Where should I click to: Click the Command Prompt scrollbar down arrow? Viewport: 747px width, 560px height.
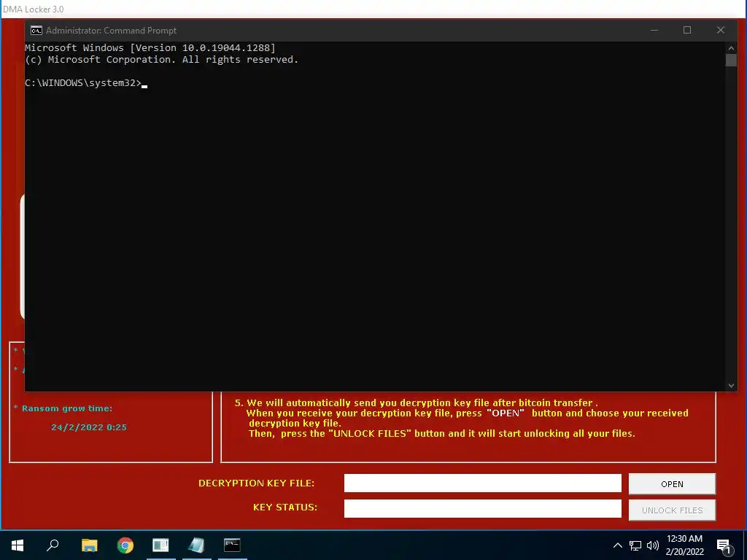pos(731,386)
